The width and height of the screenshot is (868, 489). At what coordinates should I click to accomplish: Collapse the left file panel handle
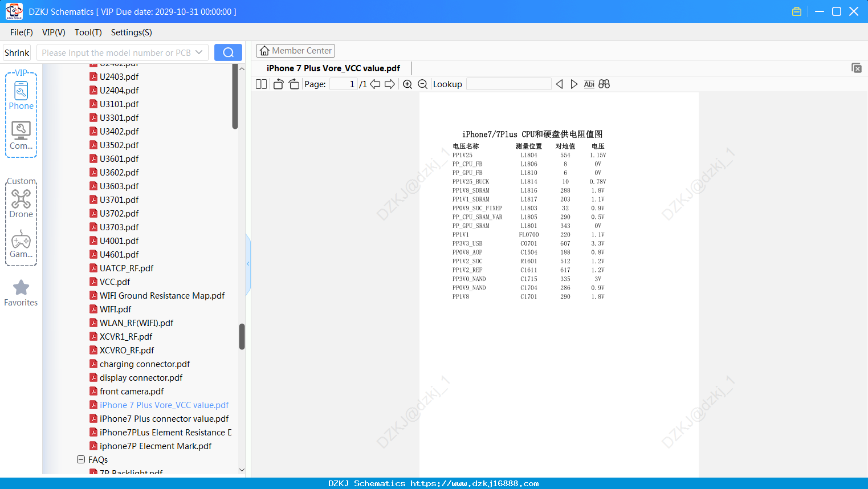click(248, 264)
